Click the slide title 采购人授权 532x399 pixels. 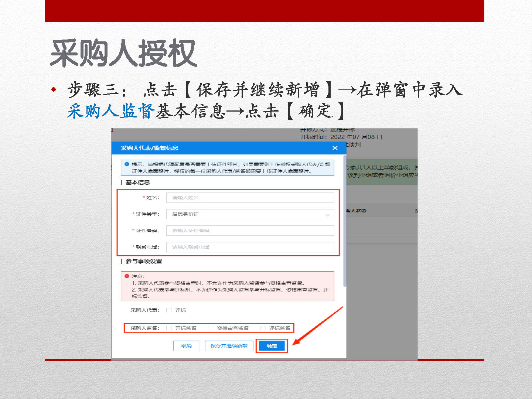coord(123,54)
